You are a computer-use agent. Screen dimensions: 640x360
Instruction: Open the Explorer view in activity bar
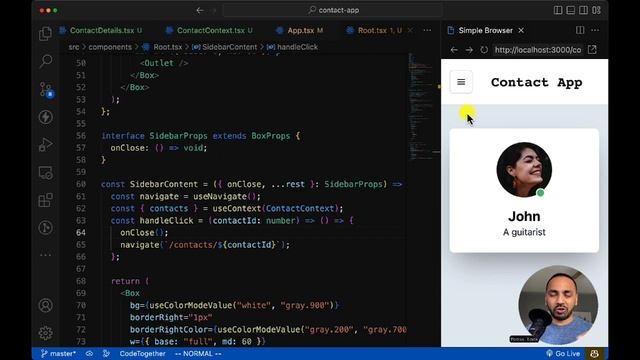click(x=45, y=33)
